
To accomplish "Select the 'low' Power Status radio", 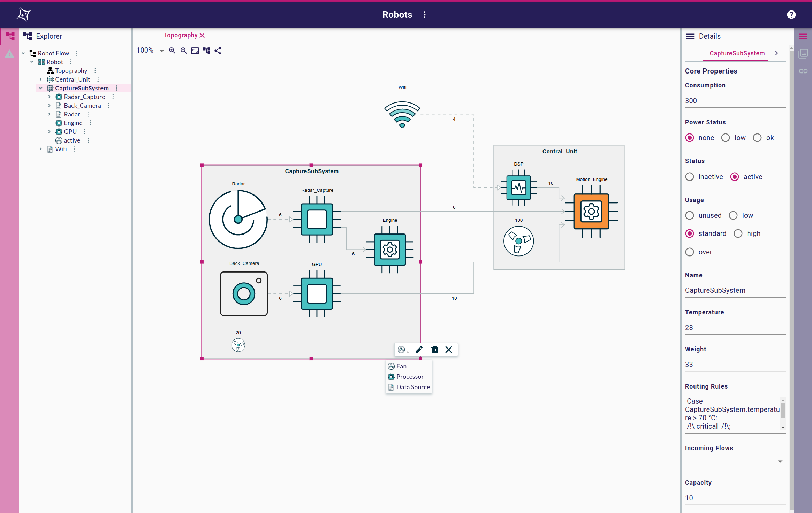I will point(726,138).
